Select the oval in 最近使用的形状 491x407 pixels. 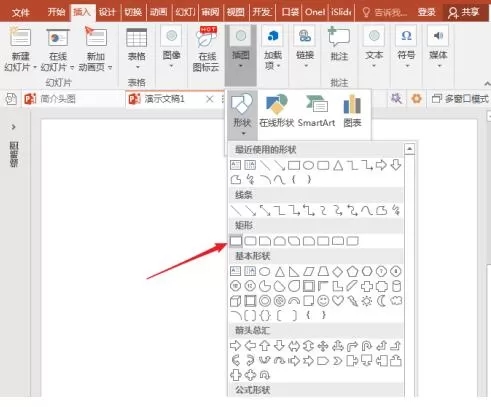tap(308, 165)
